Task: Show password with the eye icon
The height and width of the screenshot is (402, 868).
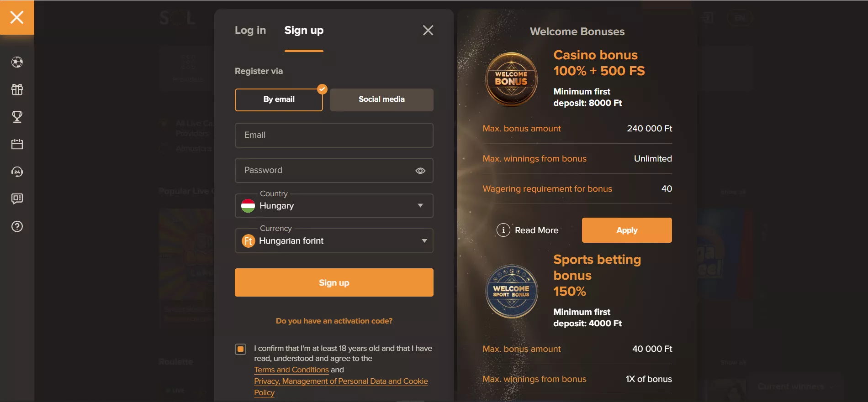Action: coord(420,171)
